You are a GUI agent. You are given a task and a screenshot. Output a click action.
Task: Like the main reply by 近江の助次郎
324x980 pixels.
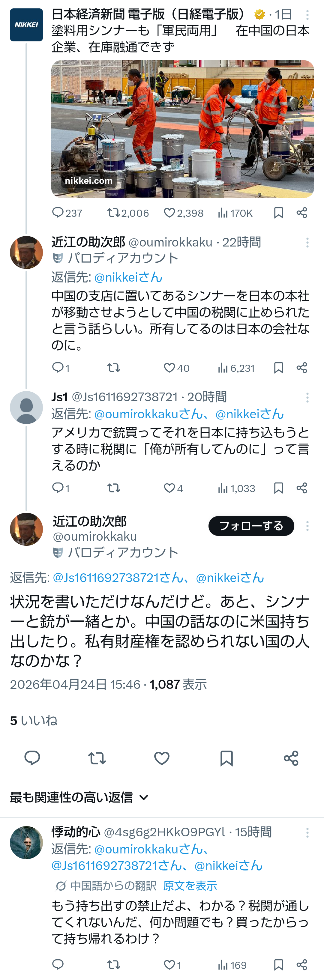[x=161, y=758]
